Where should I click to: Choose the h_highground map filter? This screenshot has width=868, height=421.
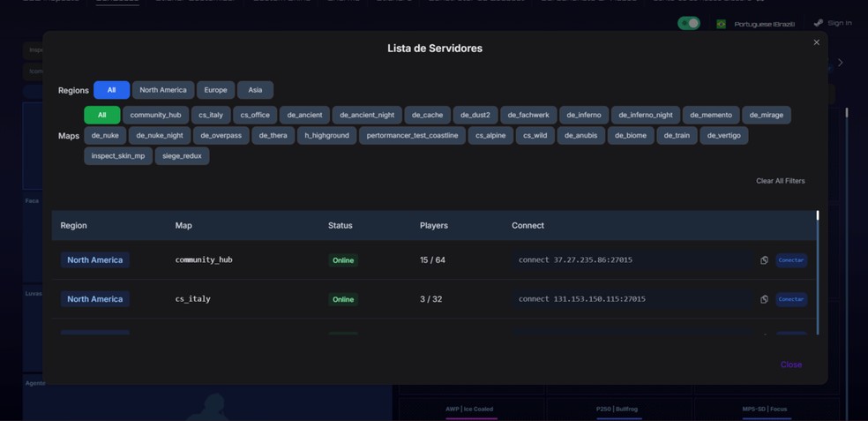[x=326, y=135]
